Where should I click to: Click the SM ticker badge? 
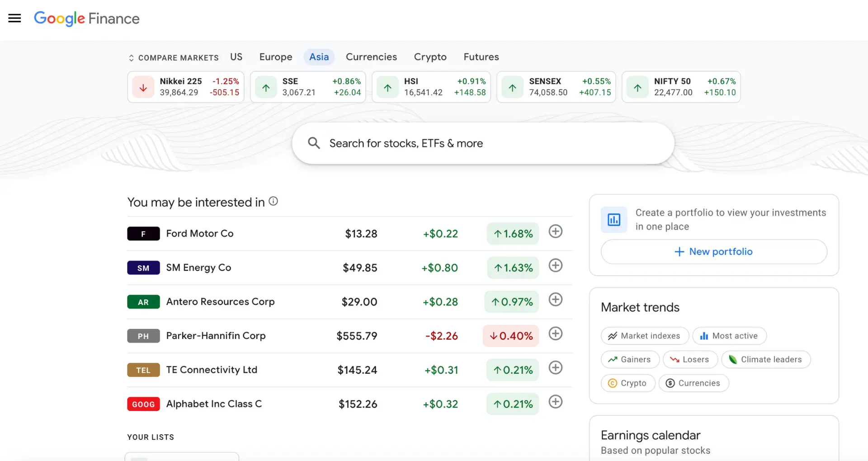coord(143,268)
